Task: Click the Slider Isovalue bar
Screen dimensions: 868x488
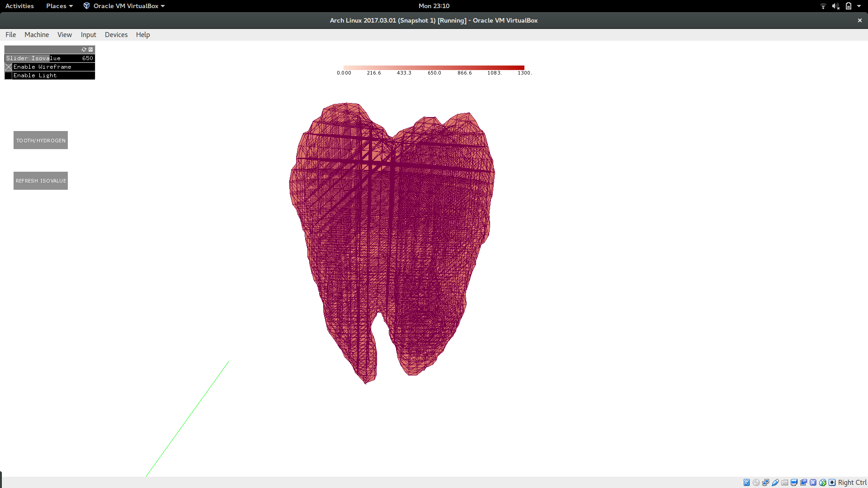Action: [x=50, y=58]
